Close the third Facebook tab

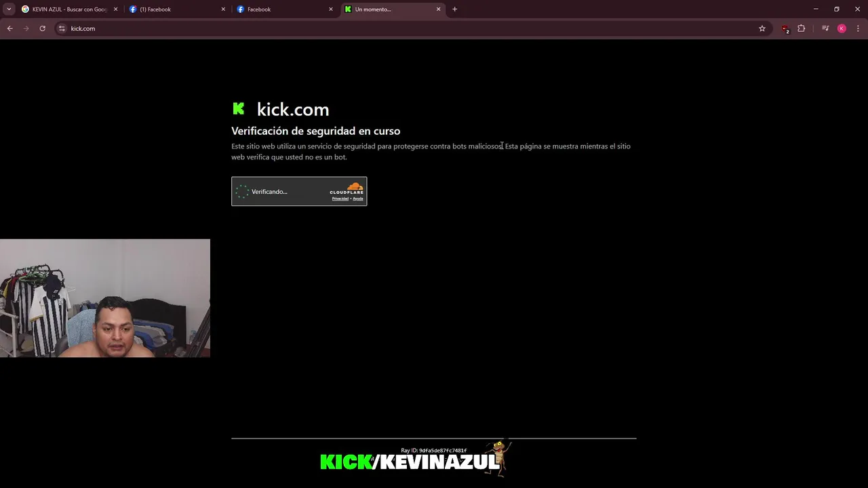(x=331, y=9)
